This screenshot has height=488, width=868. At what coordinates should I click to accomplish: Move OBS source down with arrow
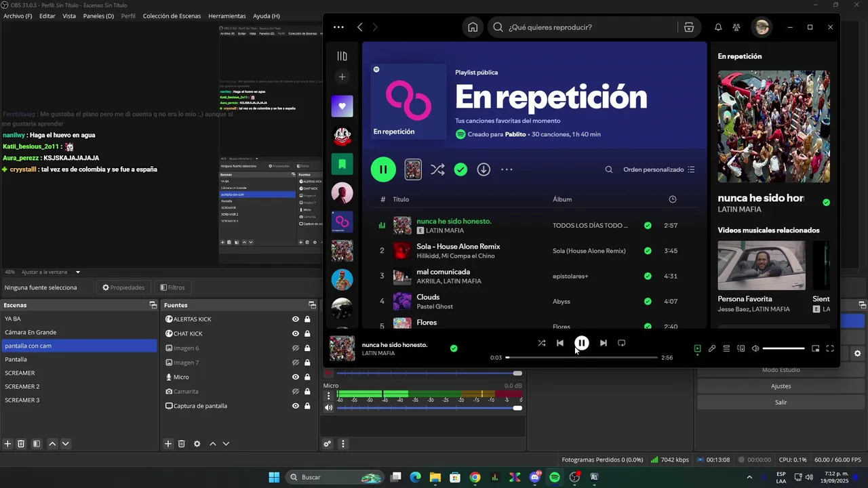pos(226,444)
